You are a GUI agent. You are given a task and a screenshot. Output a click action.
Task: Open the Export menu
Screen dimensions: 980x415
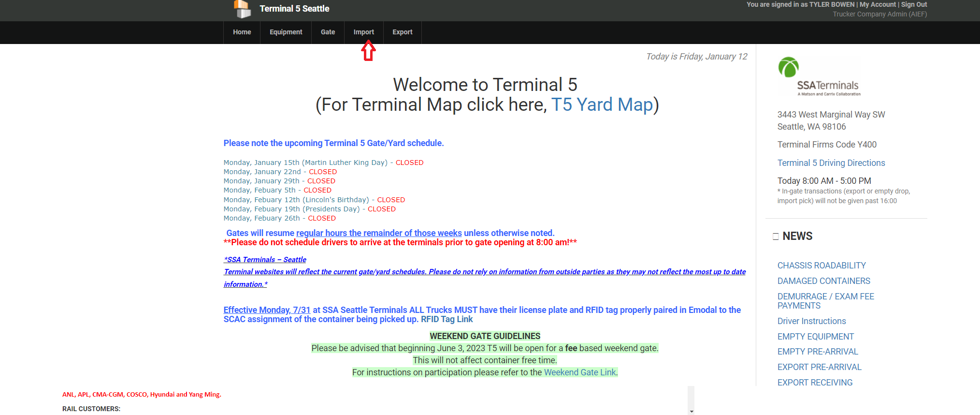(x=402, y=32)
